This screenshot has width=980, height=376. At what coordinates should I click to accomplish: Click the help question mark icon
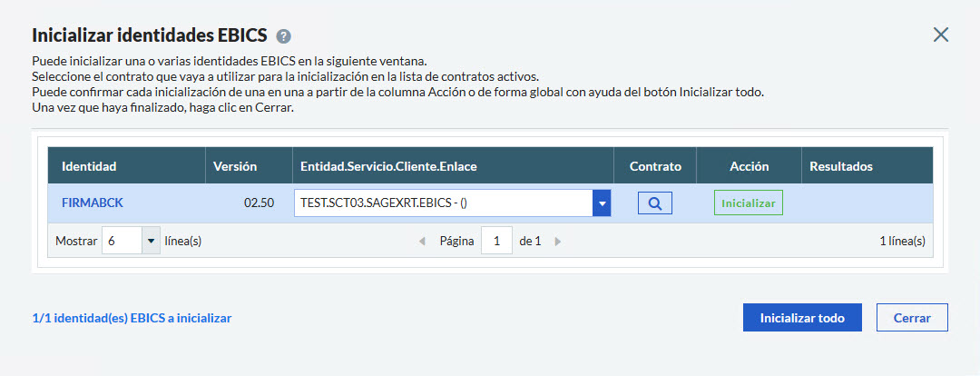[284, 36]
